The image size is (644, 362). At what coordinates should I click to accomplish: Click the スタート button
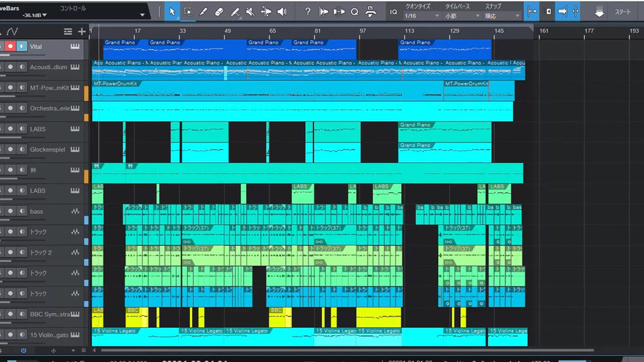[623, 11]
